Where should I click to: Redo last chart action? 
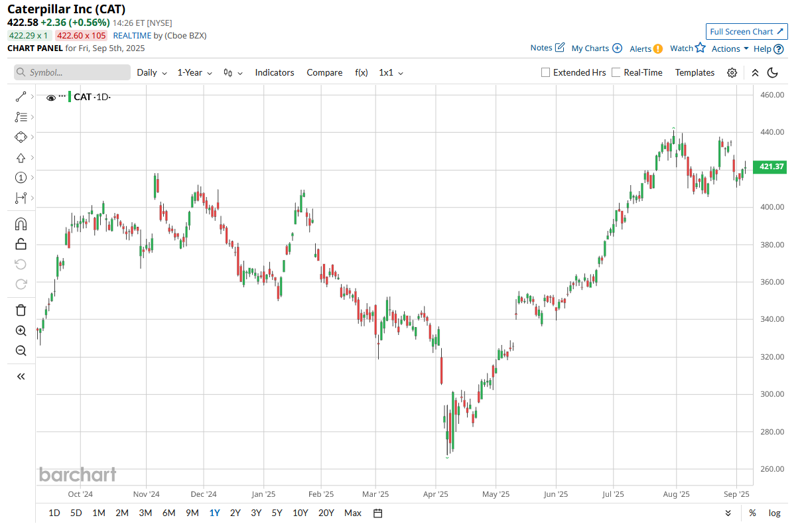(x=21, y=285)
